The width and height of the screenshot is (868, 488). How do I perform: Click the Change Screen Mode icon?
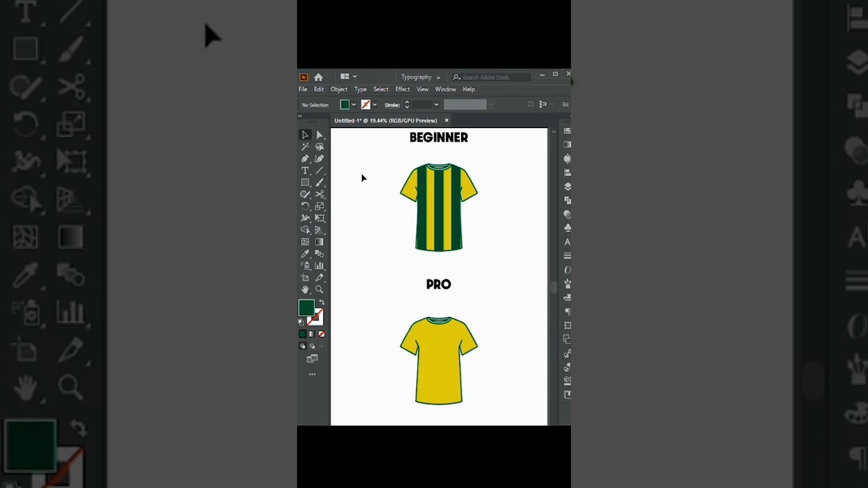pos(312,358)
